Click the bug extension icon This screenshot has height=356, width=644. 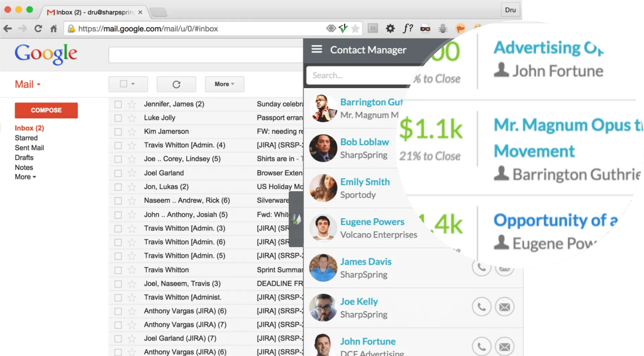(443, 28)
